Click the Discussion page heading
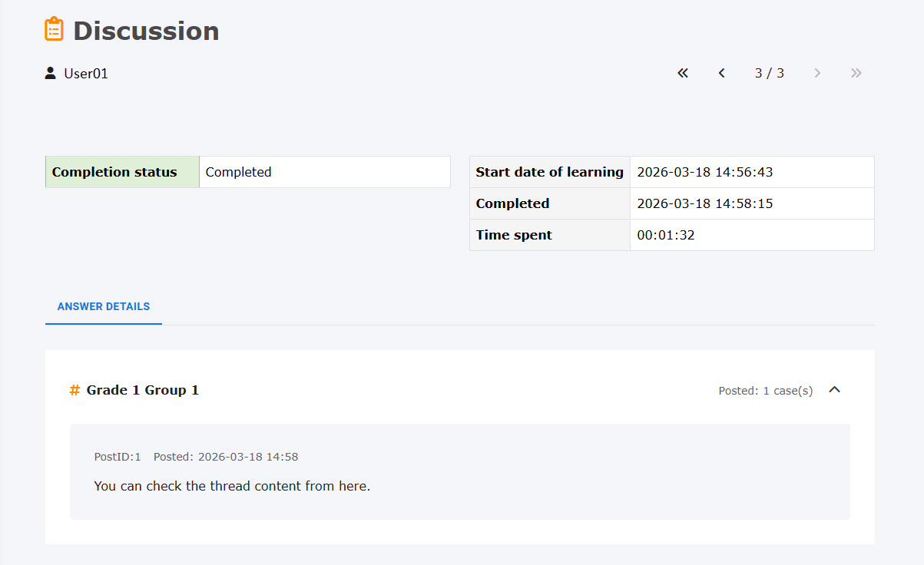924x565 pixels. pyautogui.click(x=146, y=31)
